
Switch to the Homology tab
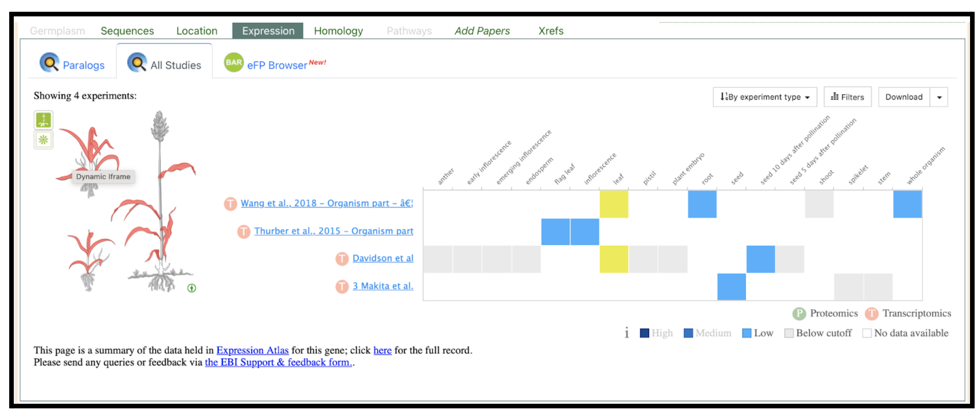338,31
